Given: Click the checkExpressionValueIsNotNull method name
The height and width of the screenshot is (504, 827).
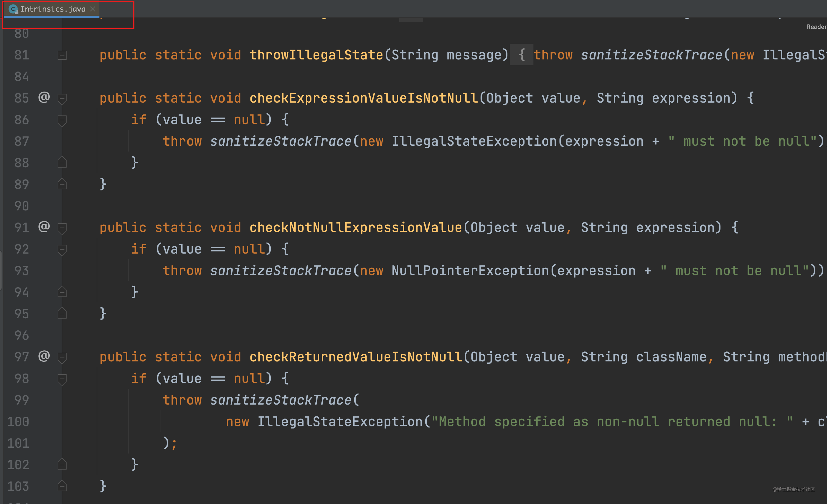Looking at the screenshot, I should [364, 98].
